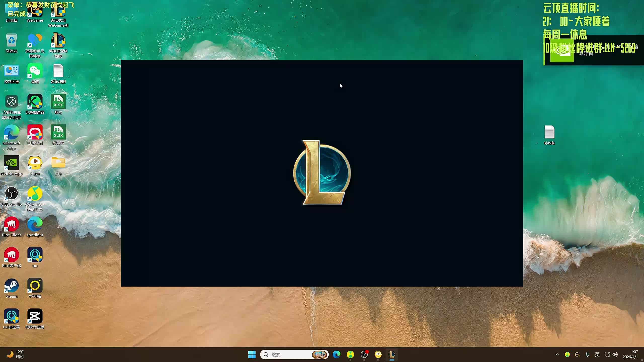Open the weather widget showing 12°C
The height and width of the screenshot is (362, 644).
pos(15,354)
